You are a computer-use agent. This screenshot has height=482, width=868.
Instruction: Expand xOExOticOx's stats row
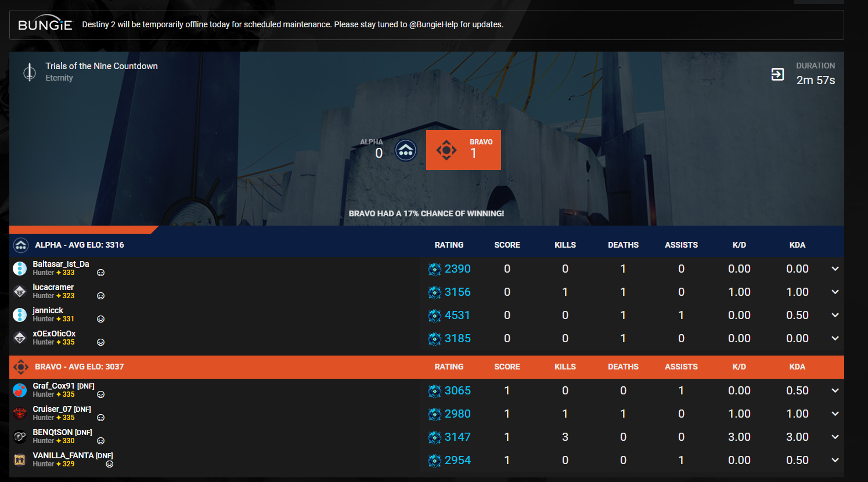click(x=835, y=338)
